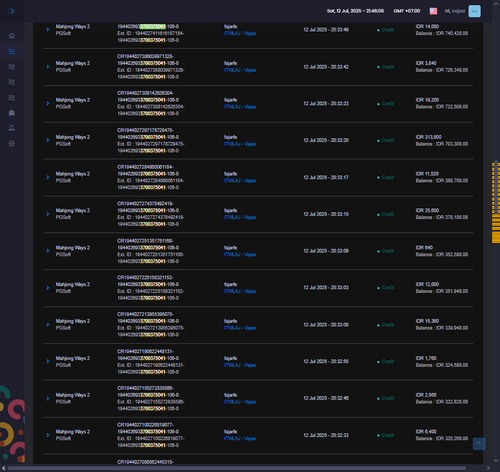Expand the row dated 20:33:23
Screen dimensions: 500x472
(48, 103)
